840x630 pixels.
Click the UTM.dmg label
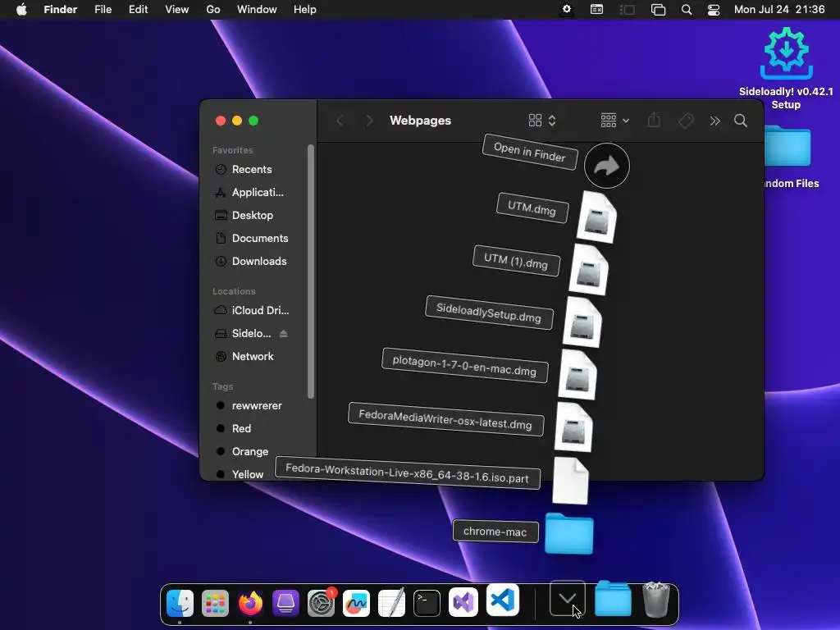[532, 208]
